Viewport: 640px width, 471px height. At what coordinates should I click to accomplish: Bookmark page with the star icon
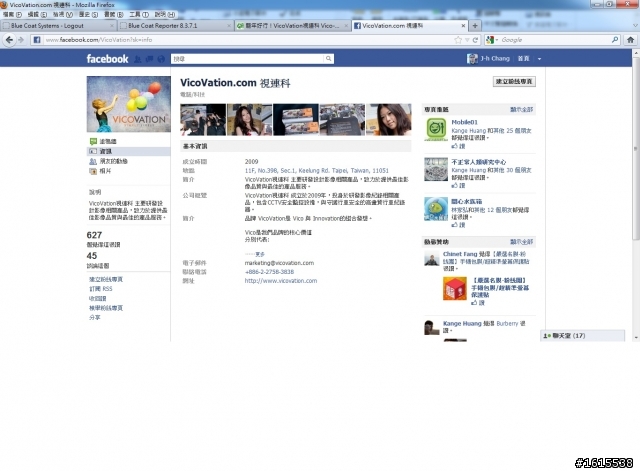point(458,40)
